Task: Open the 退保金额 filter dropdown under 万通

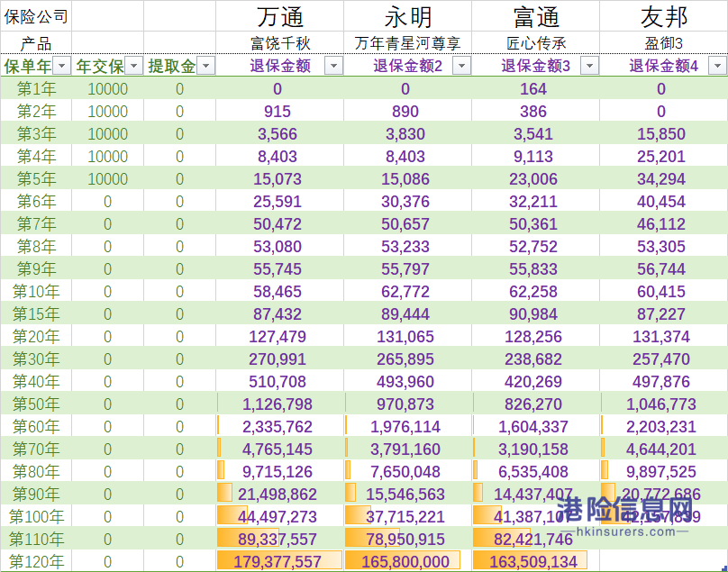Action: point(334,66)
